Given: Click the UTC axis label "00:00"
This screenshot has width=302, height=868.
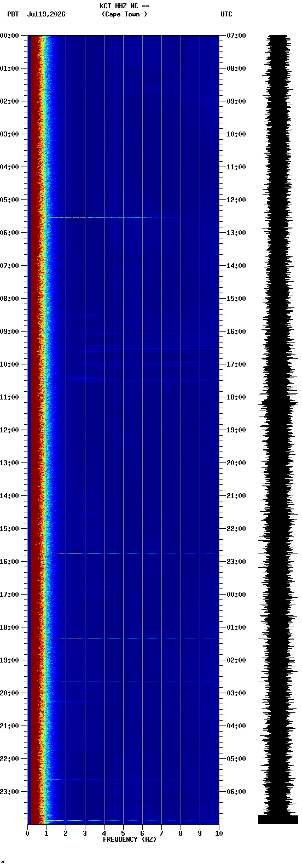Looking at the screenshot, I should click(236, 595).
